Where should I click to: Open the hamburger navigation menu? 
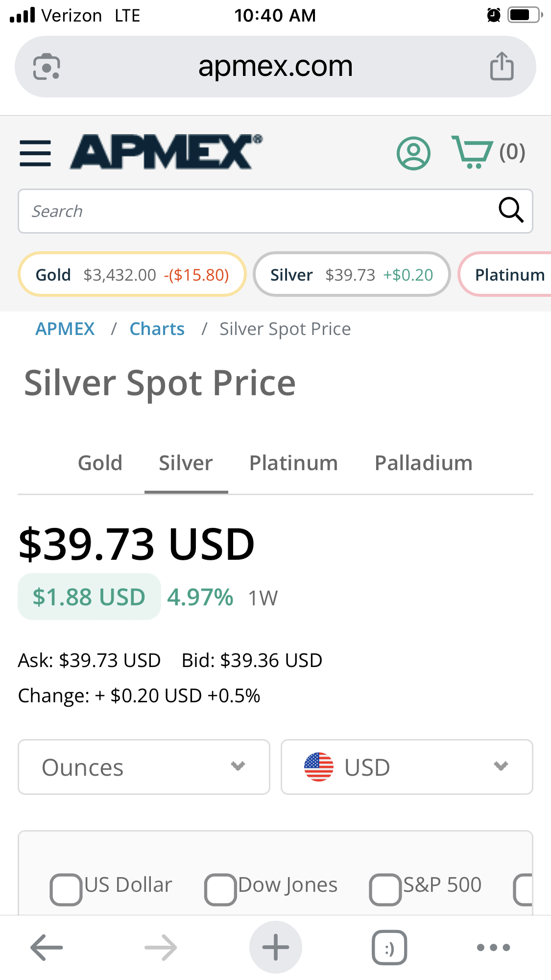point(35,153)
